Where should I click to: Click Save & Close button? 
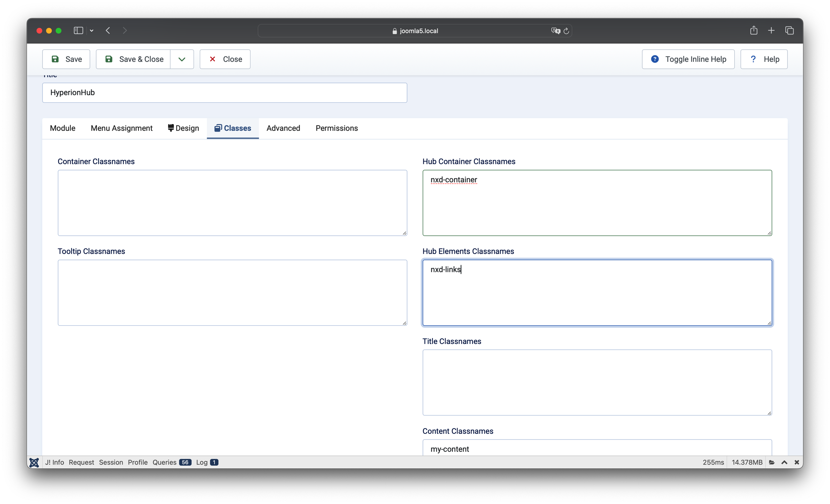click(x=133, y=59)
